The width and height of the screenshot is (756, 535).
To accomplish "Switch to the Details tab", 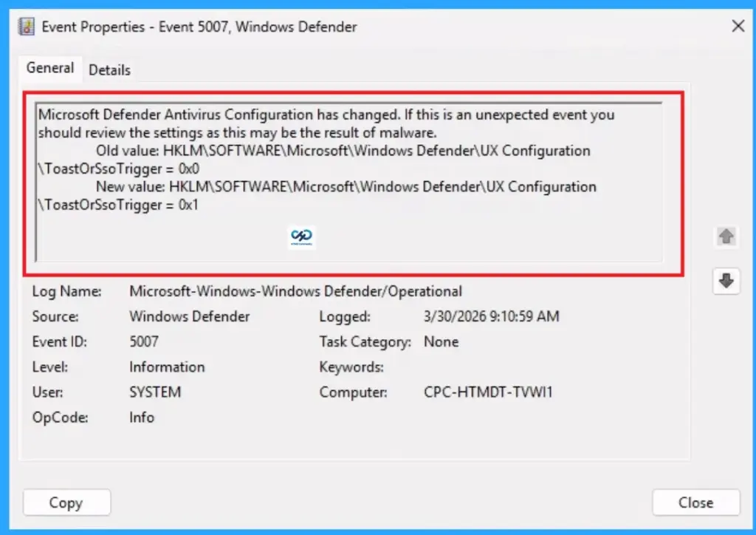I will 109,70.
